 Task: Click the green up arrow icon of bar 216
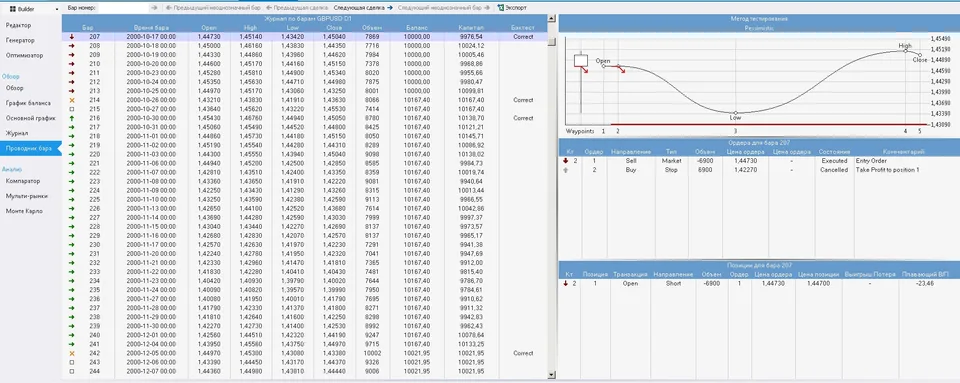pyautogui.click(x=72, y=118)
